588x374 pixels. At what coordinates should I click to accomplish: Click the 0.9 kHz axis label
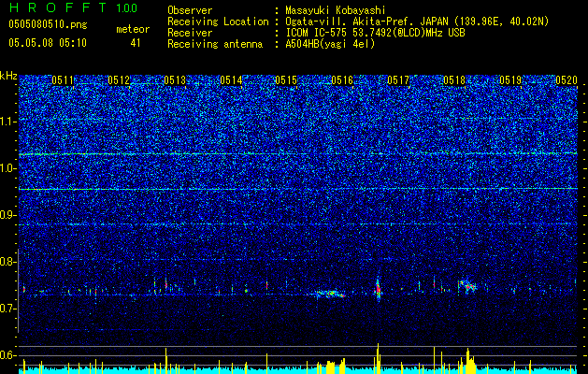[x=8, y=215]
